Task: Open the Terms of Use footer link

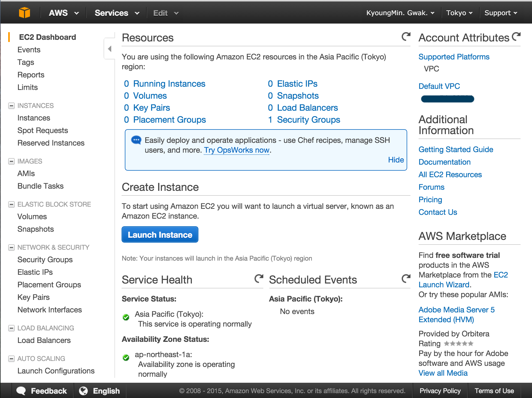Action: tap(494, 391)
